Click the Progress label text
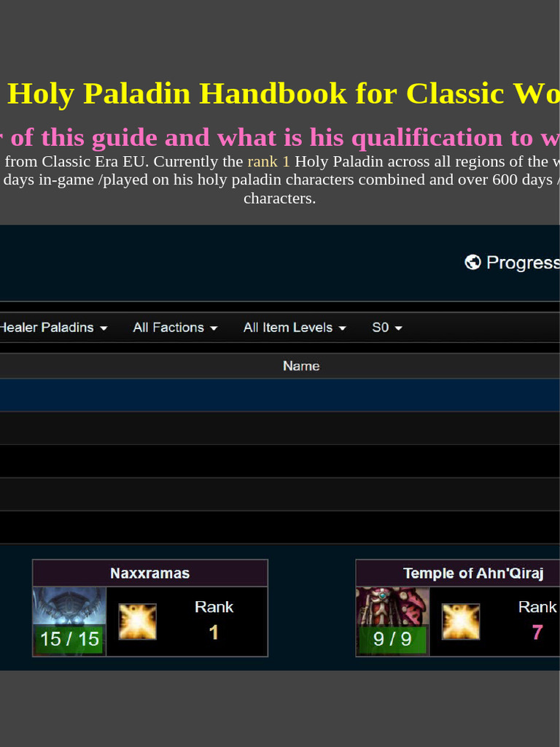Screen dimensions: 560x747 pyautogui.click(x=523, y=263)
